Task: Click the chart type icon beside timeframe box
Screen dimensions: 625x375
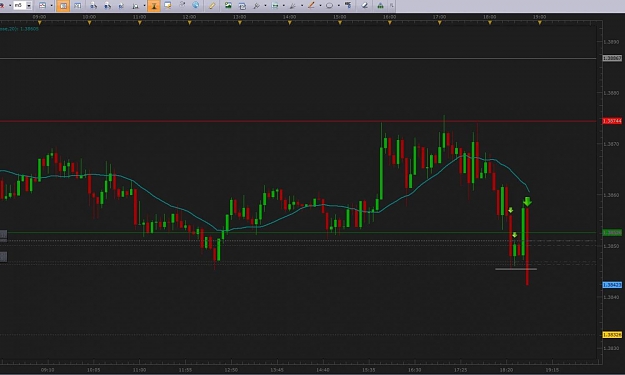Action: click(43, 6)
